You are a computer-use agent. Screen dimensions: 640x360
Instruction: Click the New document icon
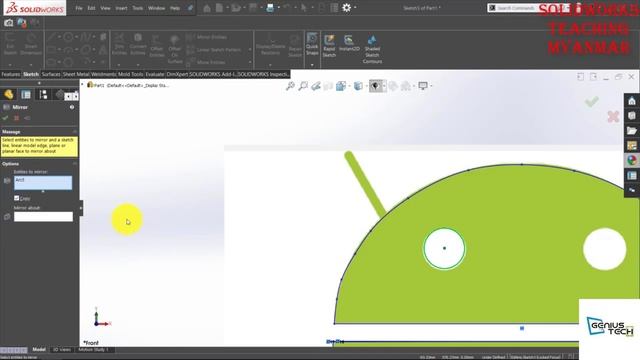point(219,8)
